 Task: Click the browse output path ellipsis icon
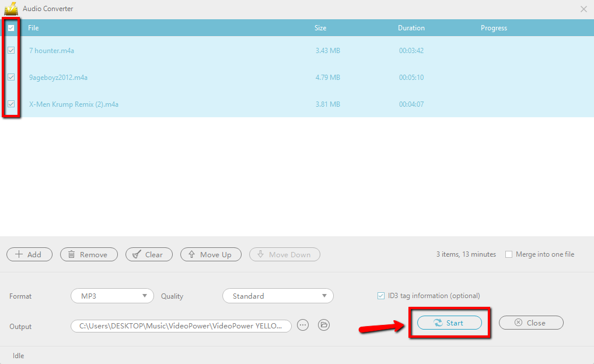pos(302,325)
